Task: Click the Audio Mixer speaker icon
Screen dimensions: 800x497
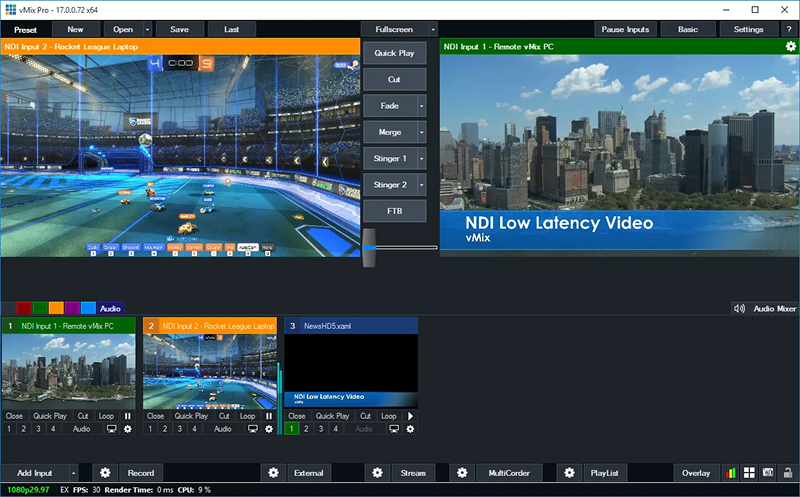Action: coord(739,309)
